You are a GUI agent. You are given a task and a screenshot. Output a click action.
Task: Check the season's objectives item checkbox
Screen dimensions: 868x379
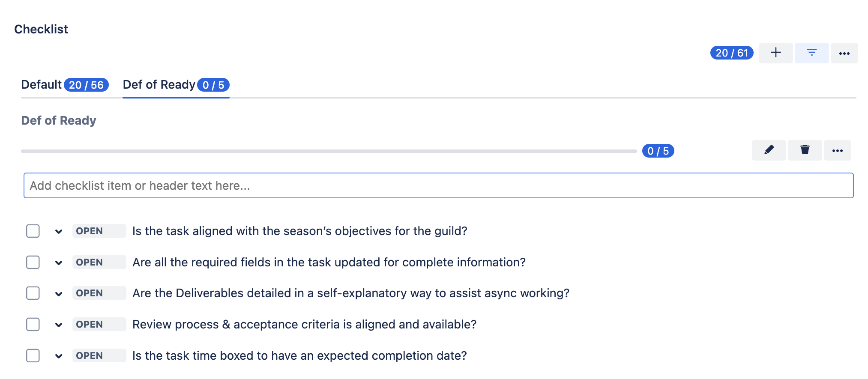click(33, 231)
